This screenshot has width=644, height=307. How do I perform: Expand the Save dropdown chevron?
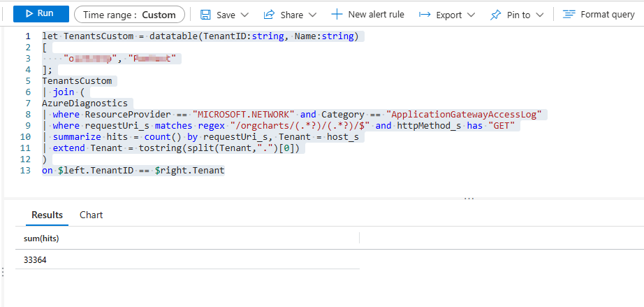[x=244, y=15]
